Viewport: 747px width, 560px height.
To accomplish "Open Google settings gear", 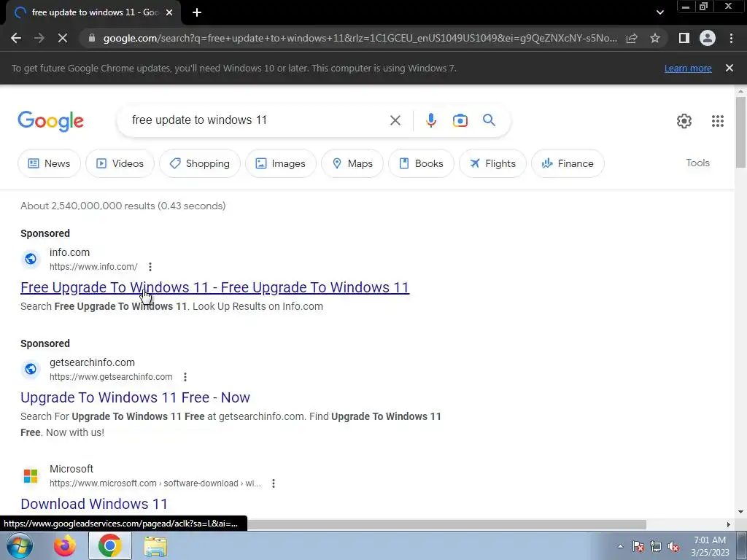I will (x=684, y=121).
